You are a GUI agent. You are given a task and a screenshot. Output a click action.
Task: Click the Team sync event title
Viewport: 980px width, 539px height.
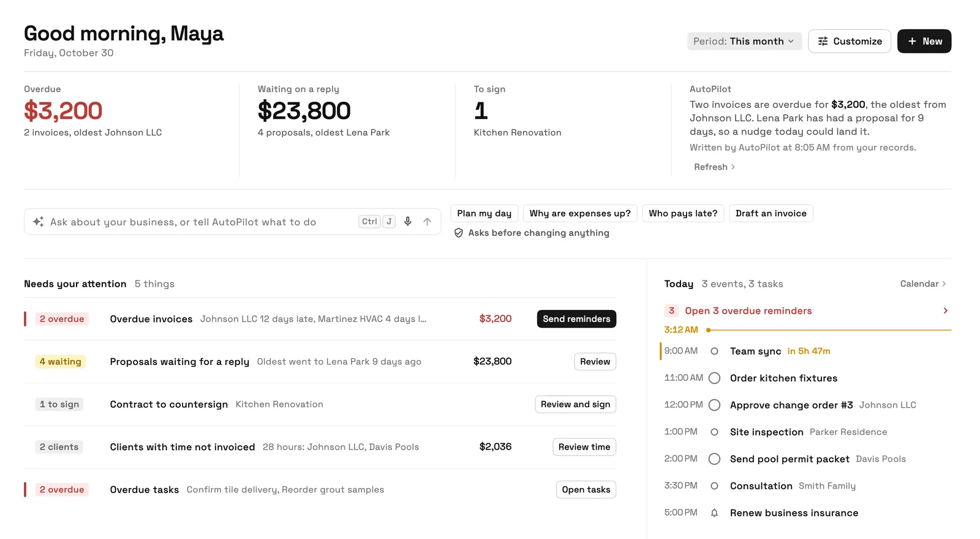pyautogui.click(x=756, y=352)
